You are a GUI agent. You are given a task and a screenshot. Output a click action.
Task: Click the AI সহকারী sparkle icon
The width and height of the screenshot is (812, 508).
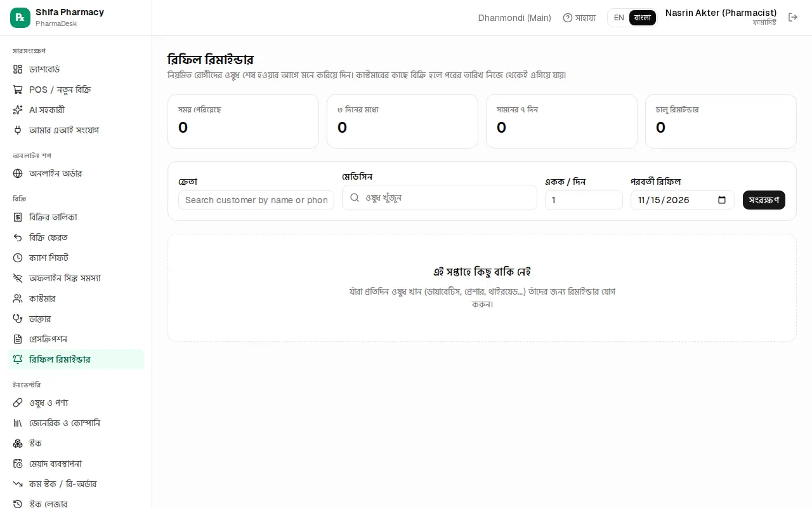pyautogui.click(x=18, y=110)
